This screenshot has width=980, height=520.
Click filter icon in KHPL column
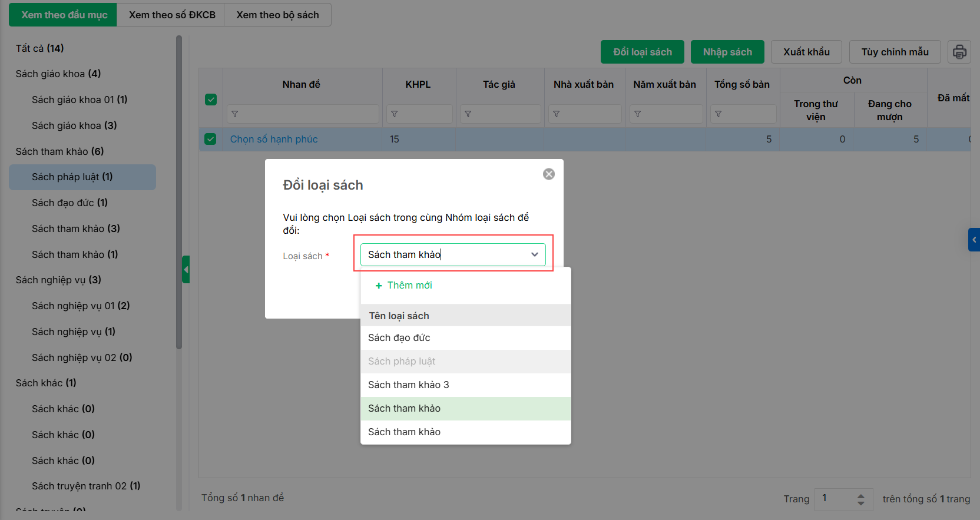(395, 114)
